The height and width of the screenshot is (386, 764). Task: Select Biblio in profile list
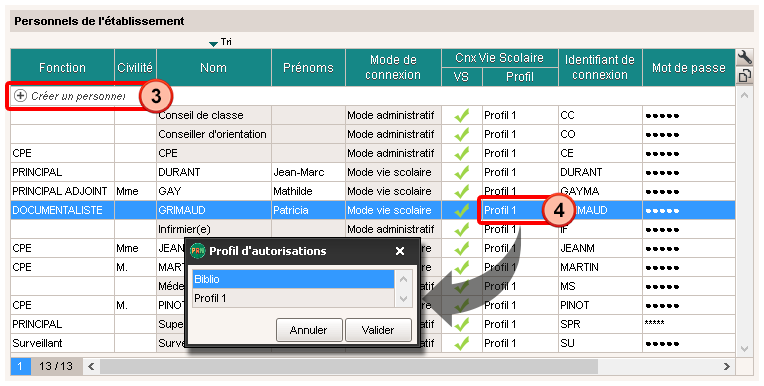293,279
